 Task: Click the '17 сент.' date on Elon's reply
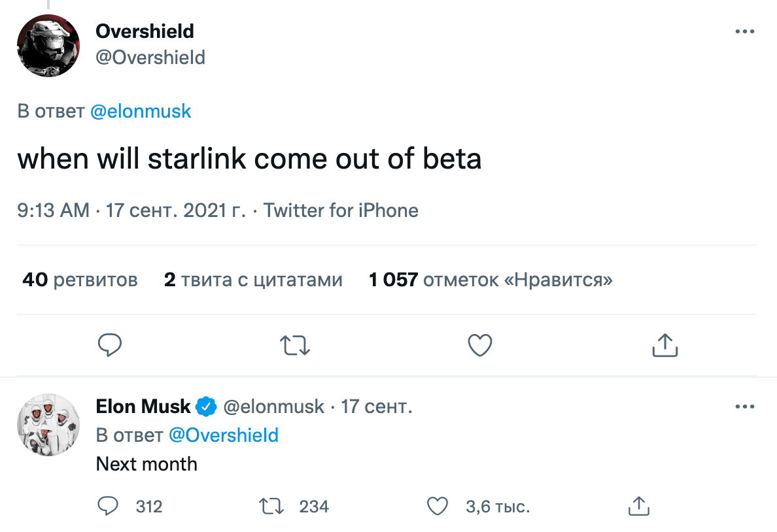(376, 406)
